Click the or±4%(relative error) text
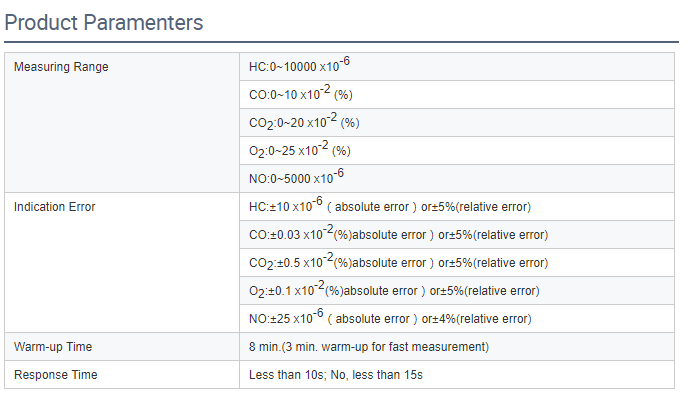Image resolution: width=692 pixels, height=399 pixels. point(477,319)
